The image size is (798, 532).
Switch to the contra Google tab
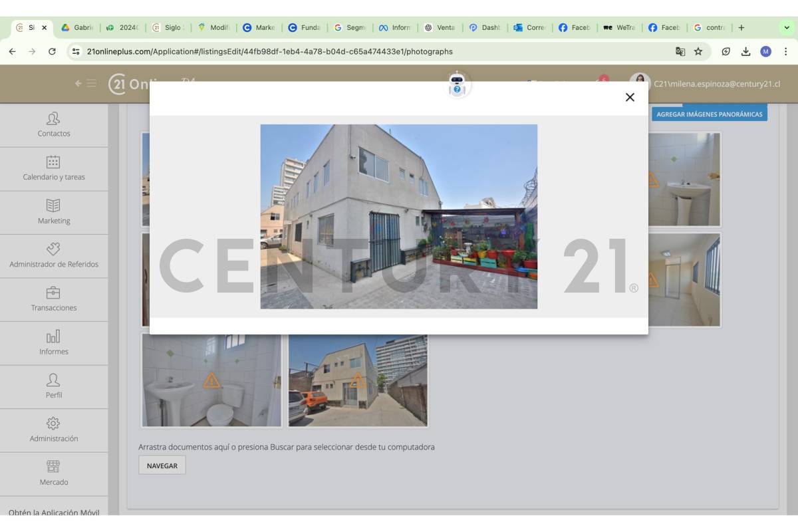710,28
